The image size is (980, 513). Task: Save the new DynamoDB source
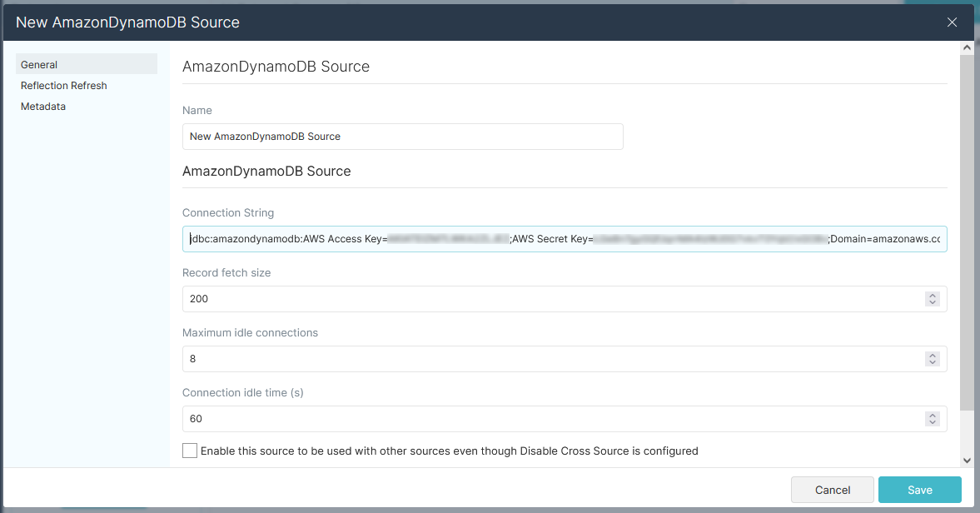pos(919,490)
